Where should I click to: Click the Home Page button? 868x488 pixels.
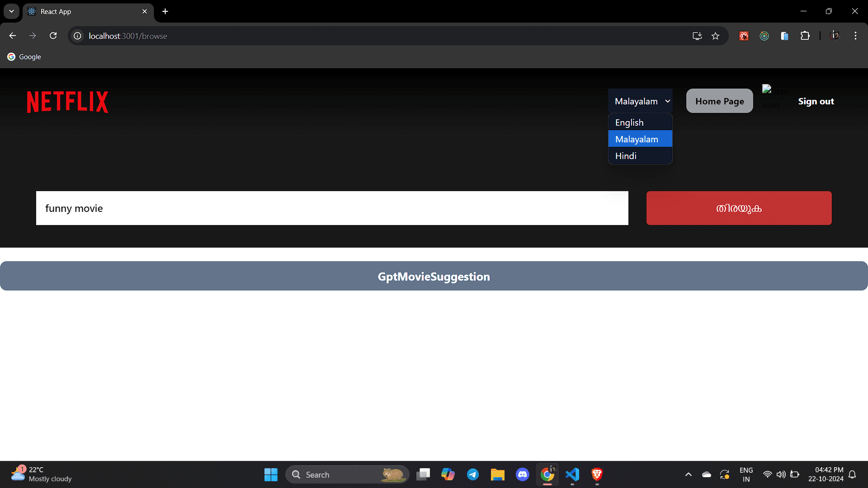point(720,101)
